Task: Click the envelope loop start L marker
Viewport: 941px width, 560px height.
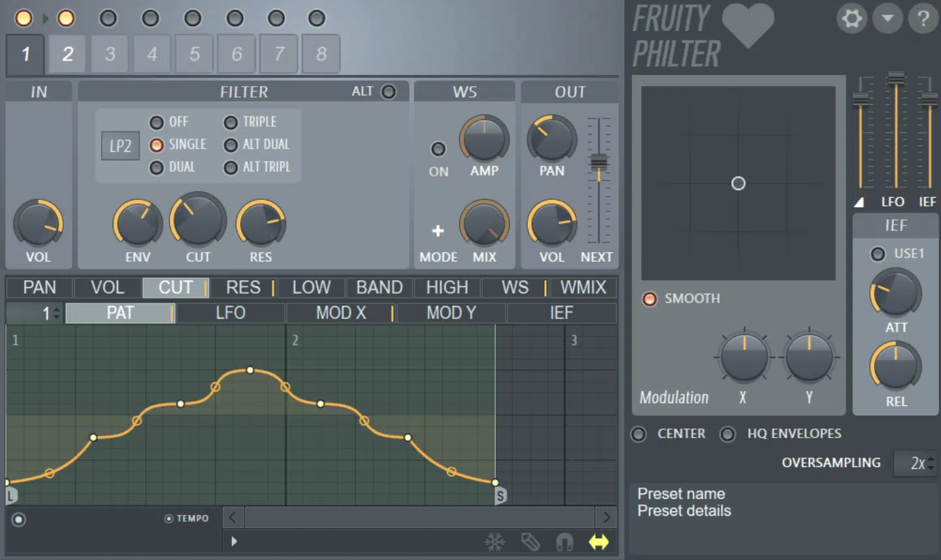Action: (x=10, y=496)
